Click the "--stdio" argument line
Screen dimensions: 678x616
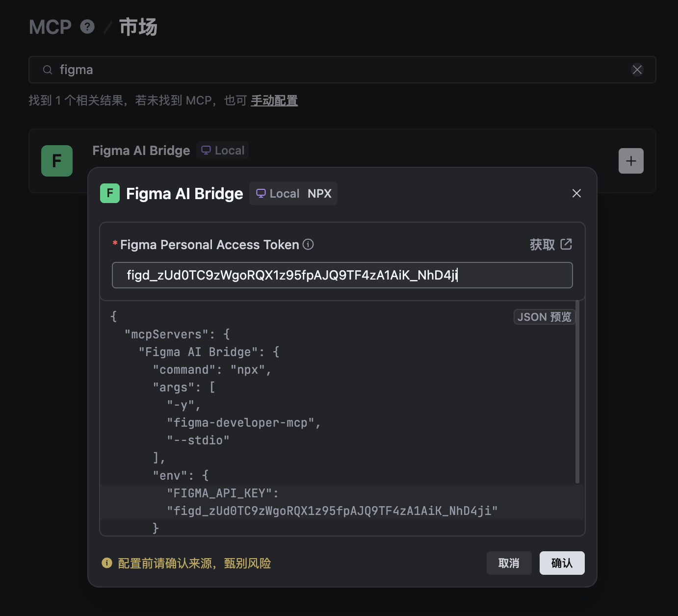pyautogui.click(x=198, y=440)
